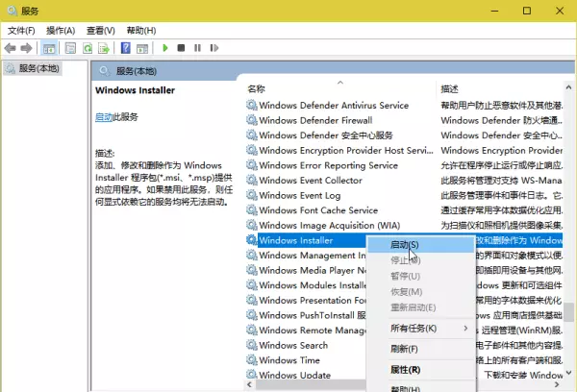Close the 服务 window
Image resolution: width=577 pixels, height=392 pixels.
560,11
